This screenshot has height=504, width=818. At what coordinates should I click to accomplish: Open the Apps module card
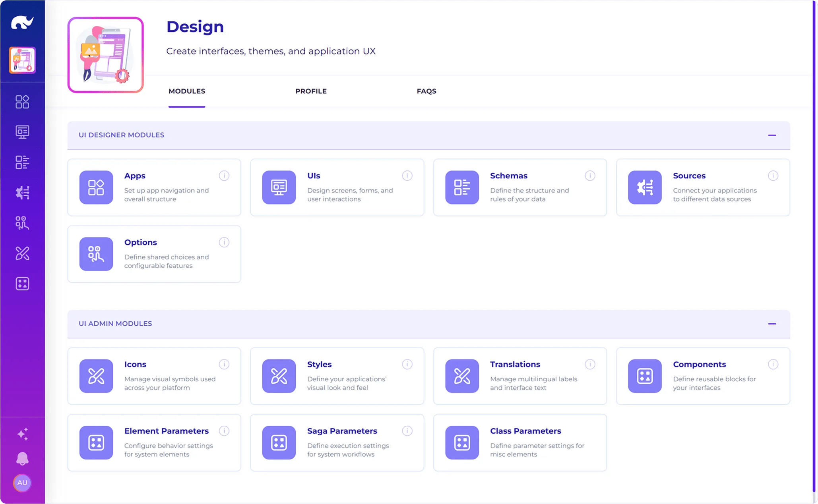(x=154, y=187)
